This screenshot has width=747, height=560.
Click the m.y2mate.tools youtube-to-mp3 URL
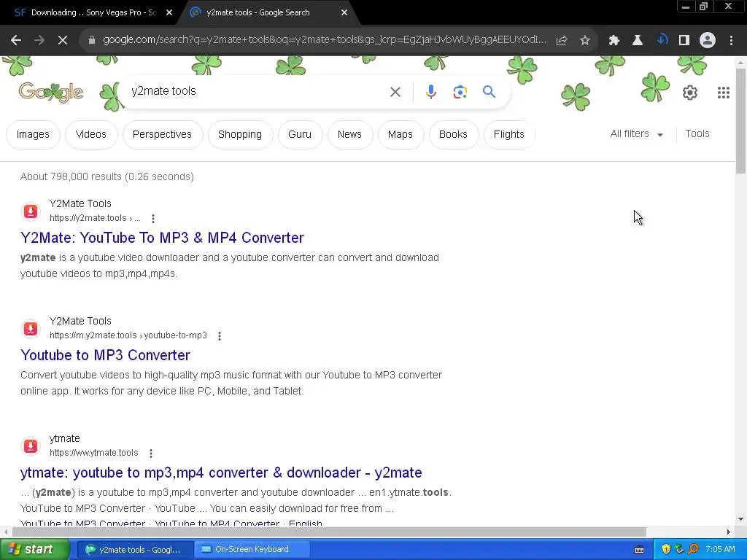128,335
